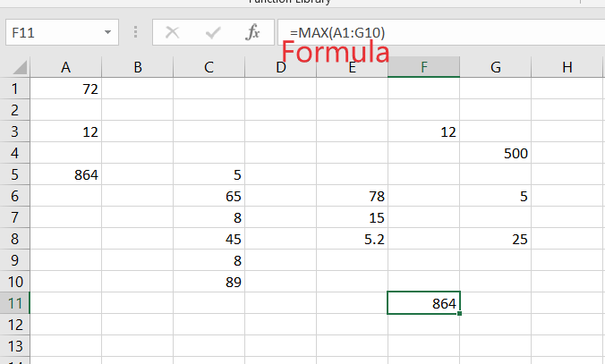Select row 11 header
Viewport: 605px width, 364px height.
15,303
